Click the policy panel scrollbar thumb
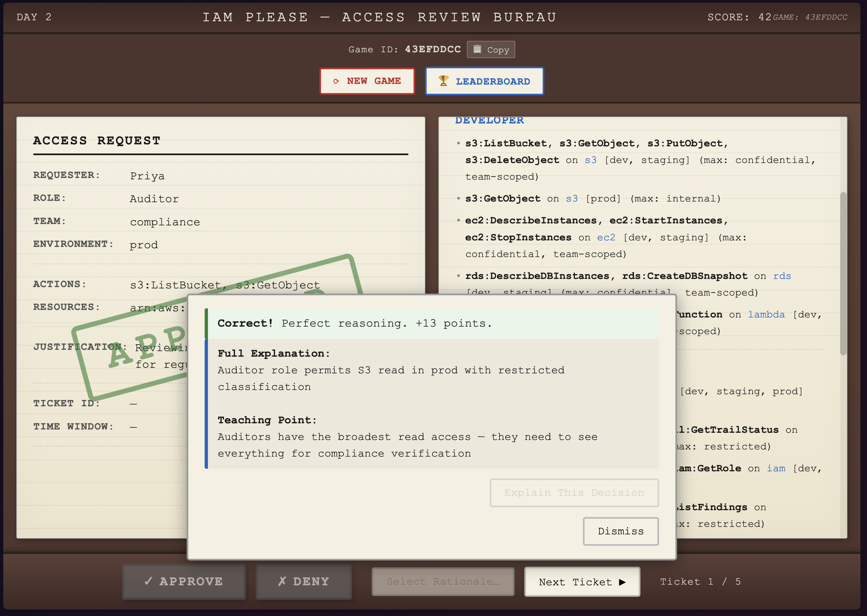Viewport: 867px width, 616px height. [843, 273]
